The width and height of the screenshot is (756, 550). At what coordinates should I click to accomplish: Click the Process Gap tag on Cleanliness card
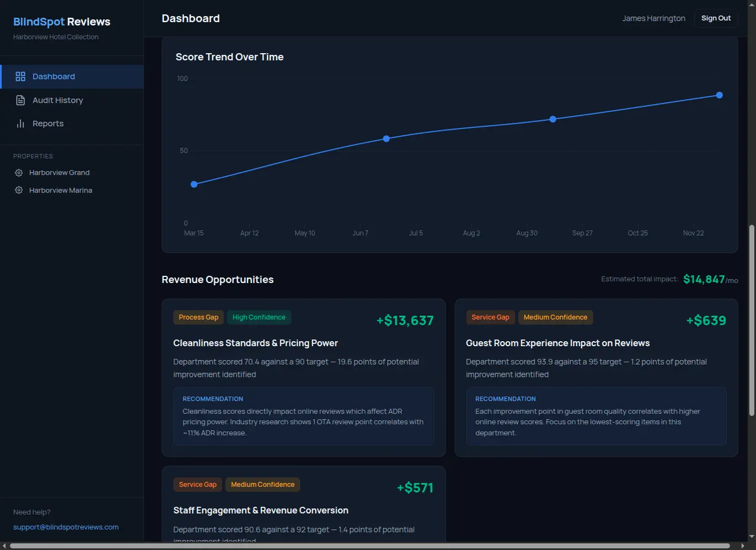pos(198,317)
